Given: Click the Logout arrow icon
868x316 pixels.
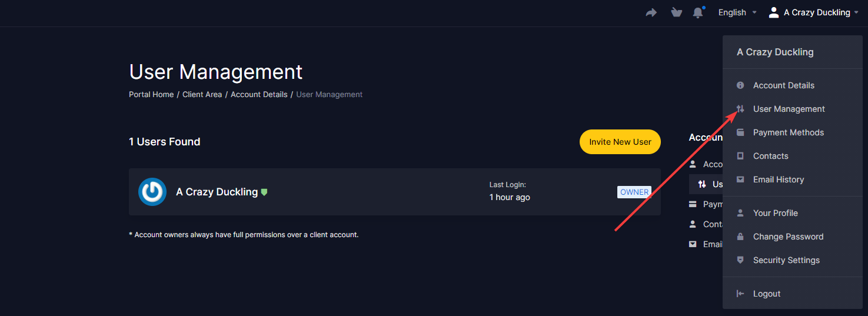Looking at the screenshot, I should pyautogui.click(x=740, y=294).
